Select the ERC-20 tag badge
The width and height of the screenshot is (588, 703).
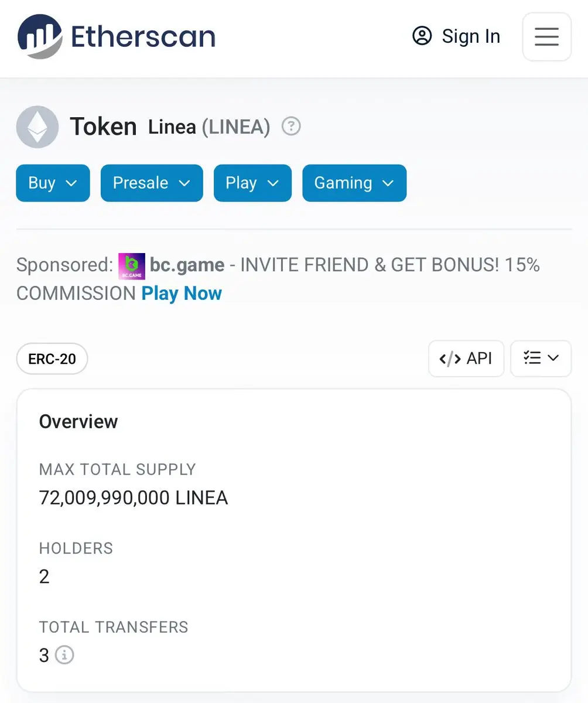coord(52,359)
